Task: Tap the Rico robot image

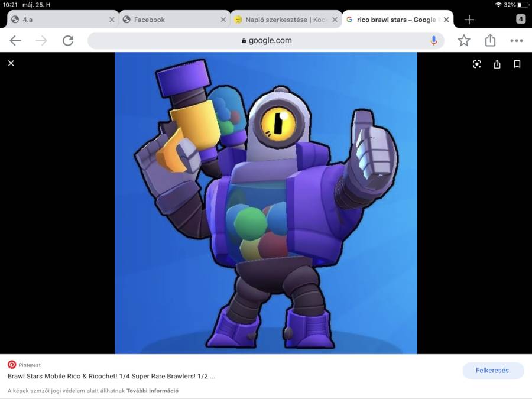Action: pos(265,203)
